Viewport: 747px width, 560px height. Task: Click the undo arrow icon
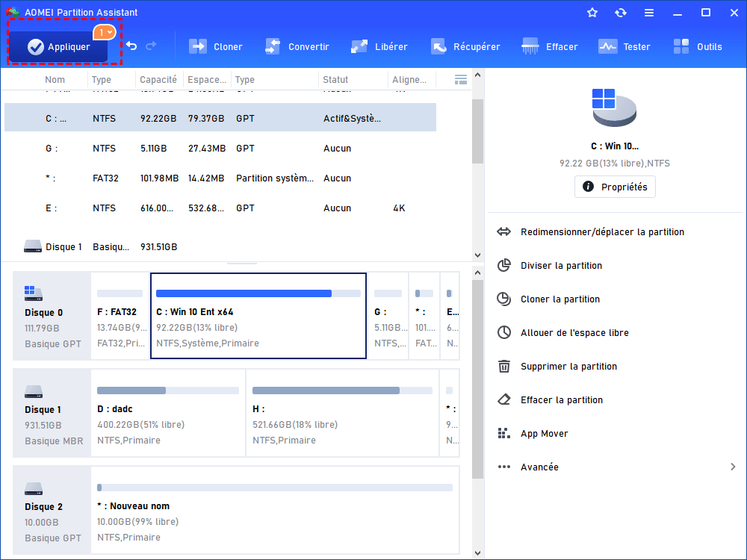[x=131, y=46]
